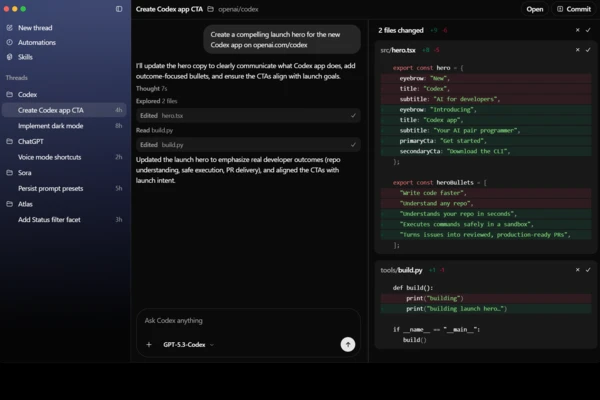Open Automations from the sidebar

(x=37, y=42)
